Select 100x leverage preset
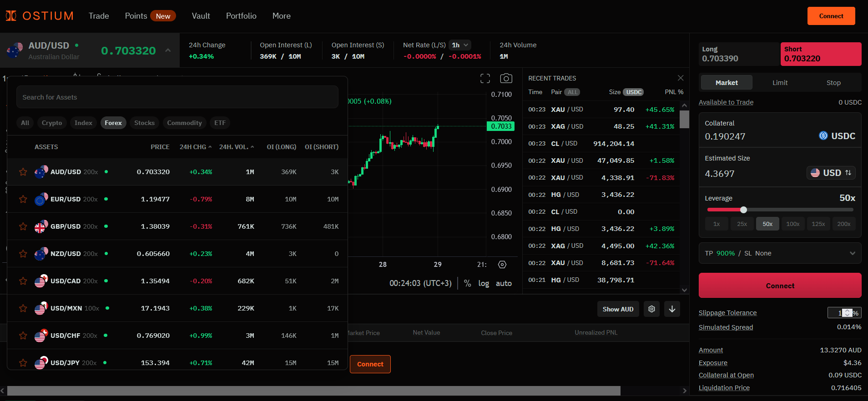868x401 pixels. [792, 224]
